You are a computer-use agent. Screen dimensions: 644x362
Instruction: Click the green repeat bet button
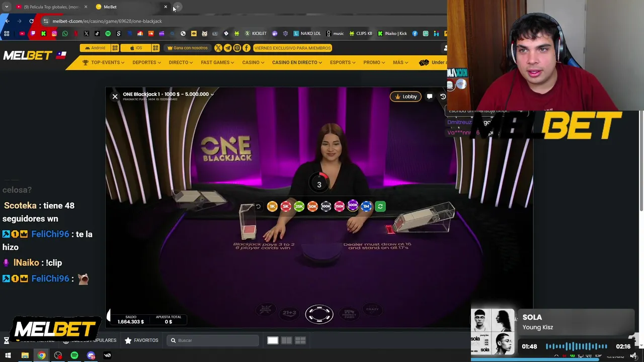click(380, 206)
